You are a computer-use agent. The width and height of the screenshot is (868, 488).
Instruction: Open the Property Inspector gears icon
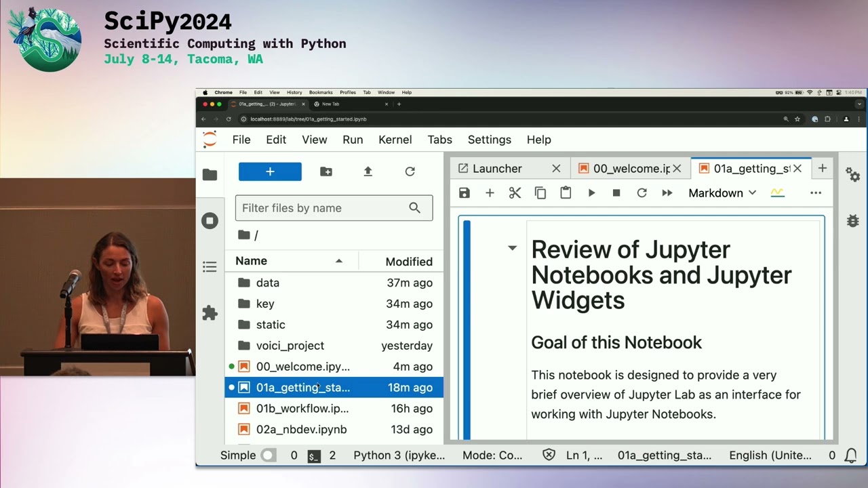[852, 174]
